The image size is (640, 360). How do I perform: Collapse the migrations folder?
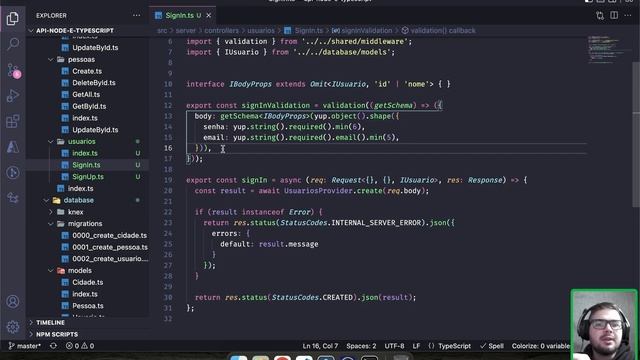point(84,224)
